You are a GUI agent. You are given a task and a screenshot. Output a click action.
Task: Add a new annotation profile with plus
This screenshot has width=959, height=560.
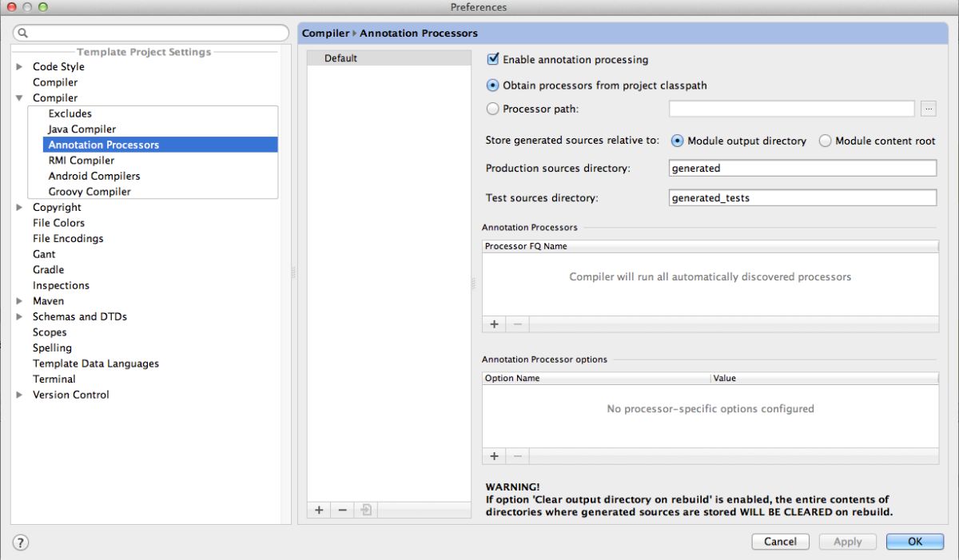point(319,510)
